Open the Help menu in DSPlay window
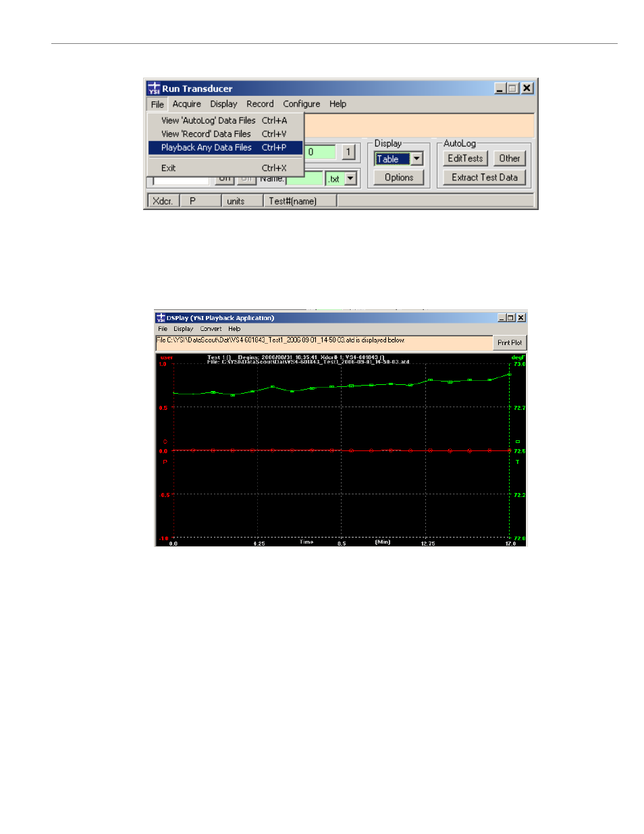The image size is (644, 834). tap(234, 329)
